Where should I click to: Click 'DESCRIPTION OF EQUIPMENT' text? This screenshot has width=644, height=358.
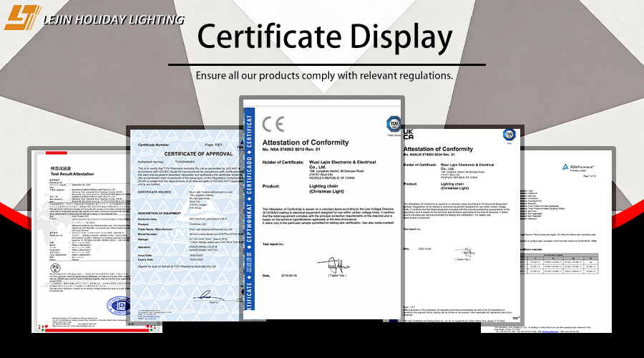pyautogui.click(x=160, y=213)
